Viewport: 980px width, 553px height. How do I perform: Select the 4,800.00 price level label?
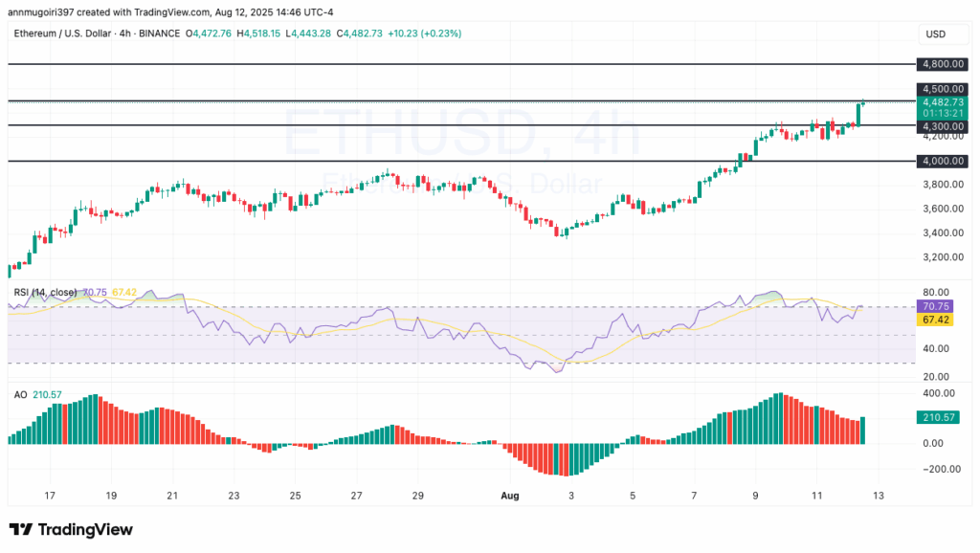pos(943,64)
